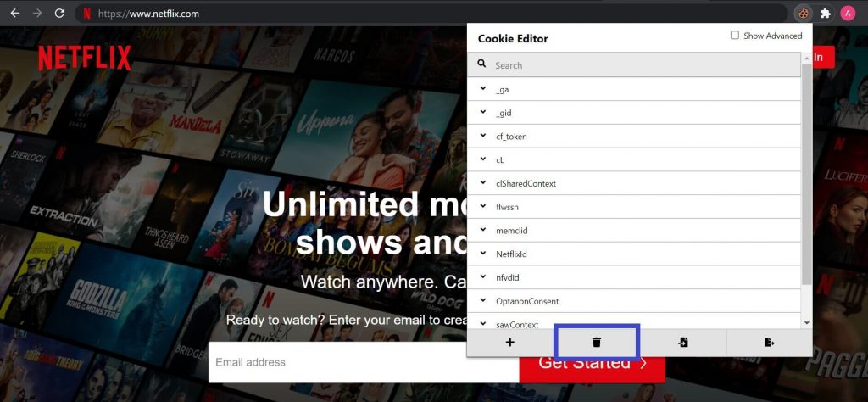
Task: Open the browser Extensions puzzle icon
Action: pyautogui.click(x=825, y=14)
